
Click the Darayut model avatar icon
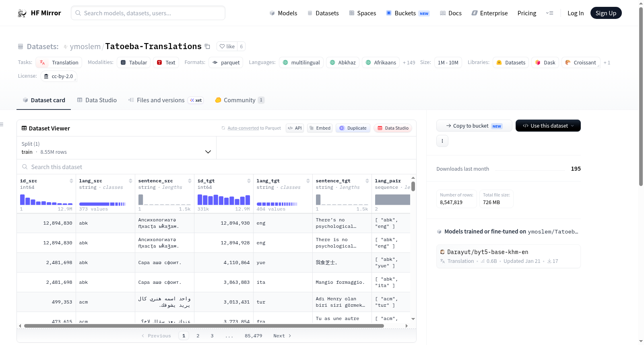click(x=443, y=252)
